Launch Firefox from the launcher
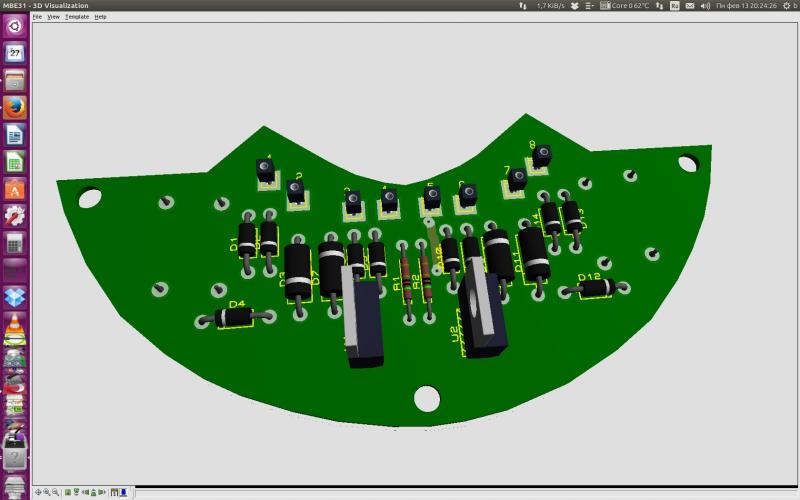This screenshot has width=800, height=500. point(15,107)
